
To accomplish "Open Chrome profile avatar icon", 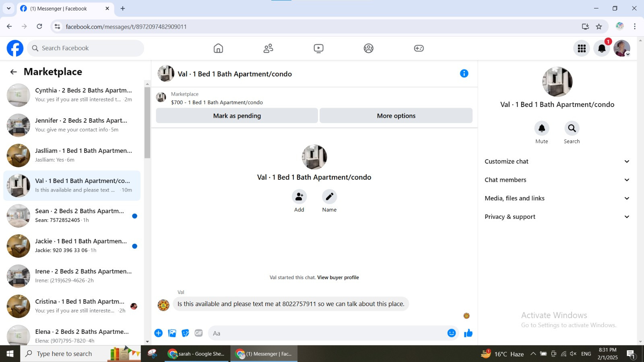I will [620, 26].
